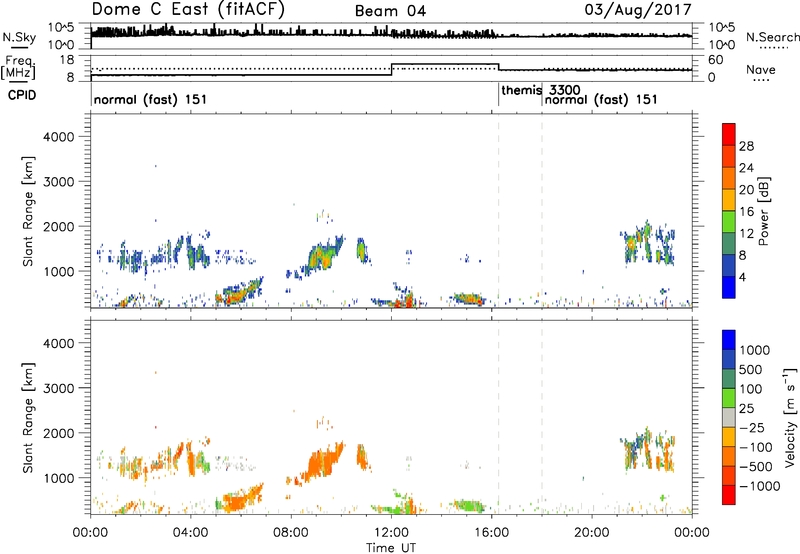This screenshot has height=554, width=800.
Task: Click the "24" power scale value
Action: pos(746,168)
